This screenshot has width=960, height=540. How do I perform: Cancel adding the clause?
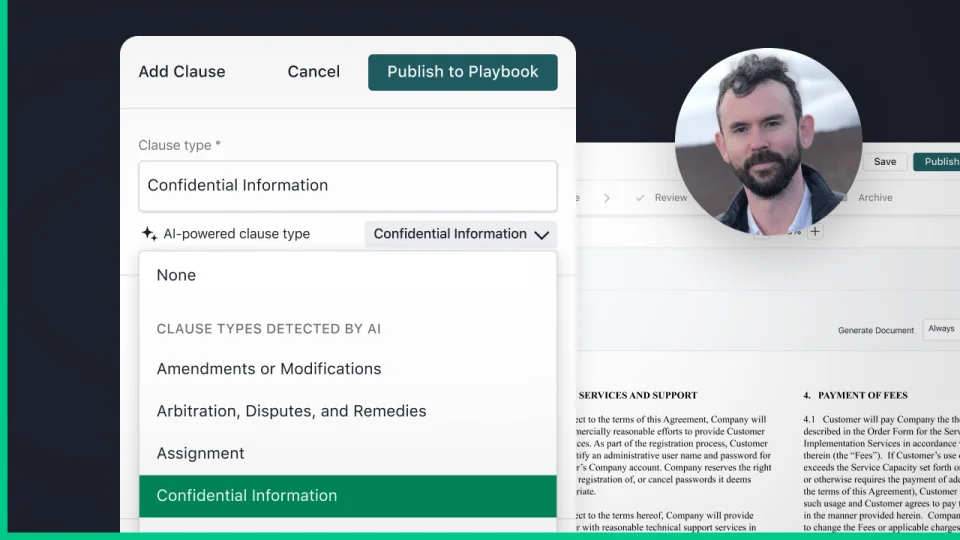pos(313,72)
